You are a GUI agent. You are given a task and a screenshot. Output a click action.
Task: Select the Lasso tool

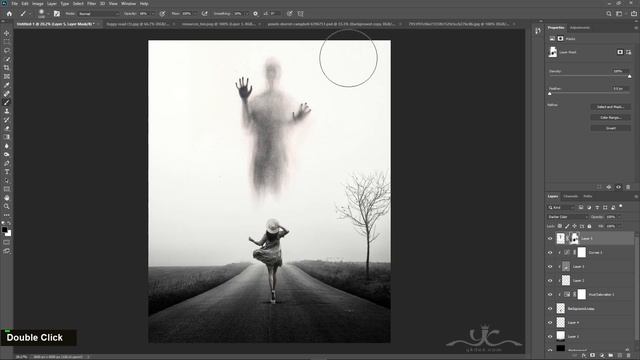pos(7,50)
